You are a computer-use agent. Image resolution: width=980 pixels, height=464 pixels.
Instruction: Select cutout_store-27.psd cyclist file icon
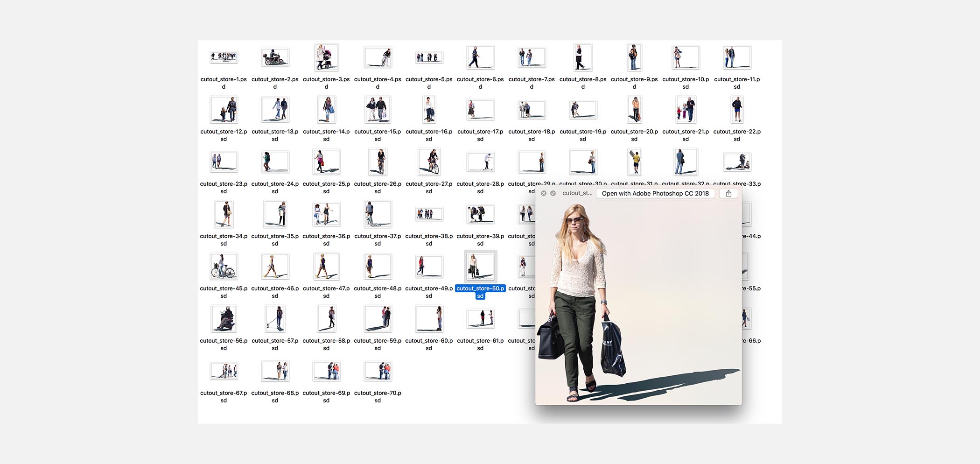(x=429, y=162)
